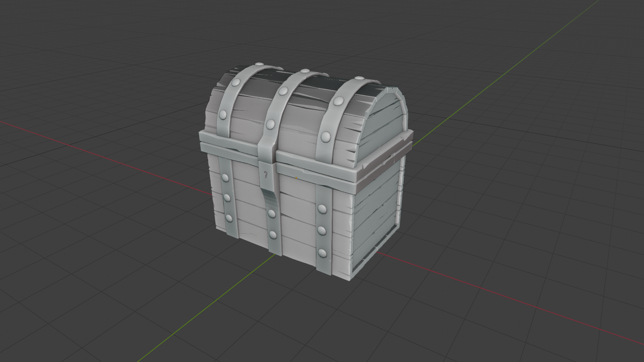
Task: Click the top rivet on left front strap
Action: coord(225,177)
